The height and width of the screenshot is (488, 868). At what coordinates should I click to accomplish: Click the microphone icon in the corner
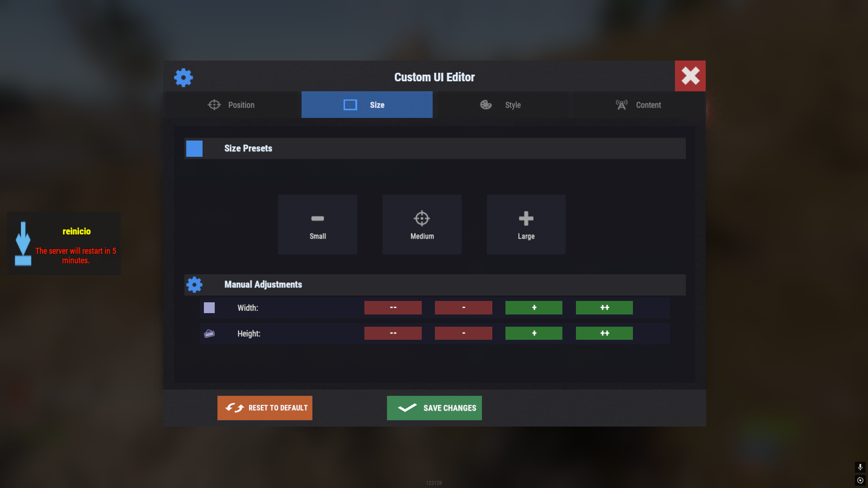pyautogui.click(x=860, y=467)
